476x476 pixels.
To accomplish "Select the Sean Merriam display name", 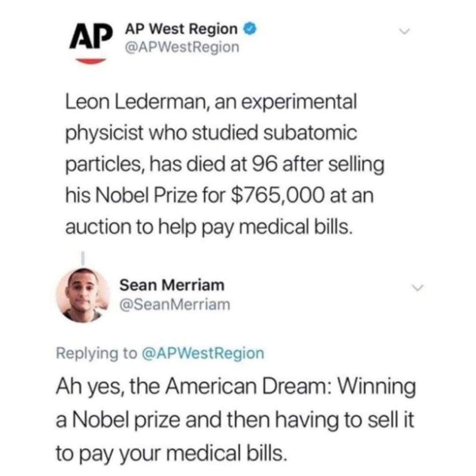I will click(x=172, y=285).
